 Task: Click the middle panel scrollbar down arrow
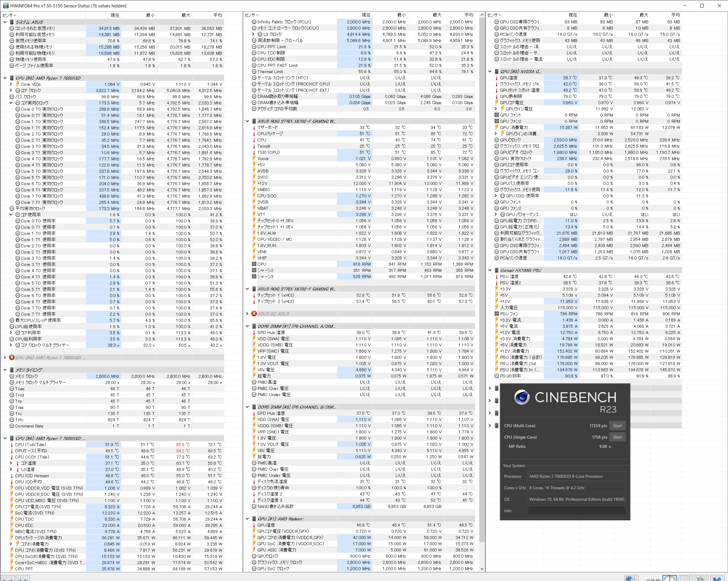pyautogui.click(x=482, y=569)
